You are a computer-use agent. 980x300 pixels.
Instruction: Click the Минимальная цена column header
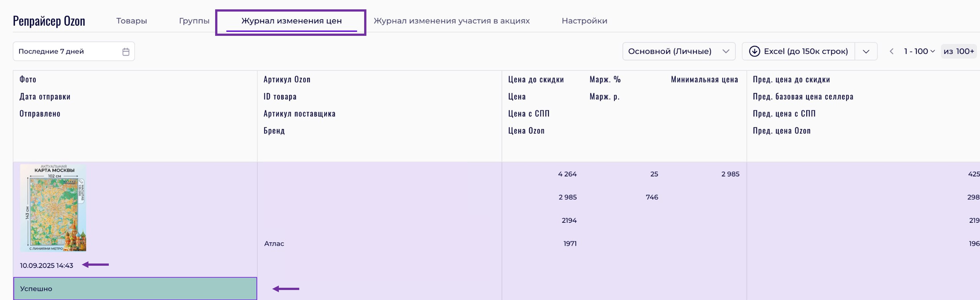point(704,79)
